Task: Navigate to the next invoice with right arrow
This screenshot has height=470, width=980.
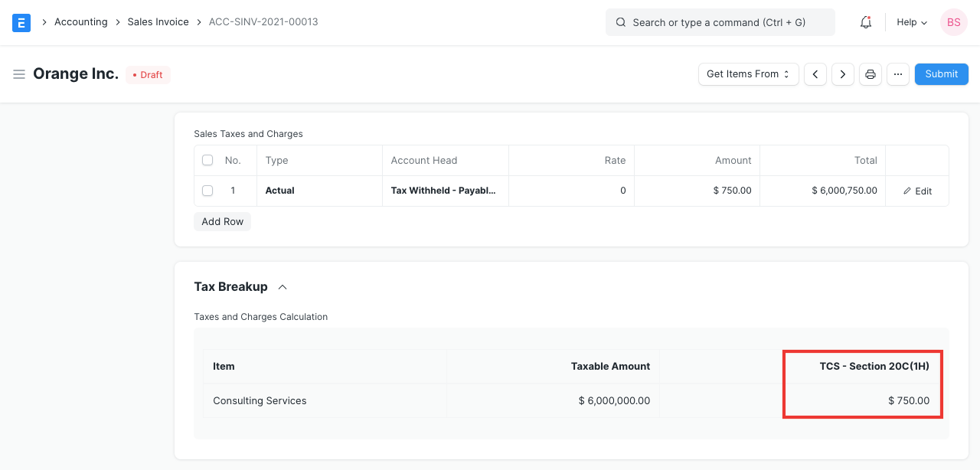Action: click(x=843, y=74)
